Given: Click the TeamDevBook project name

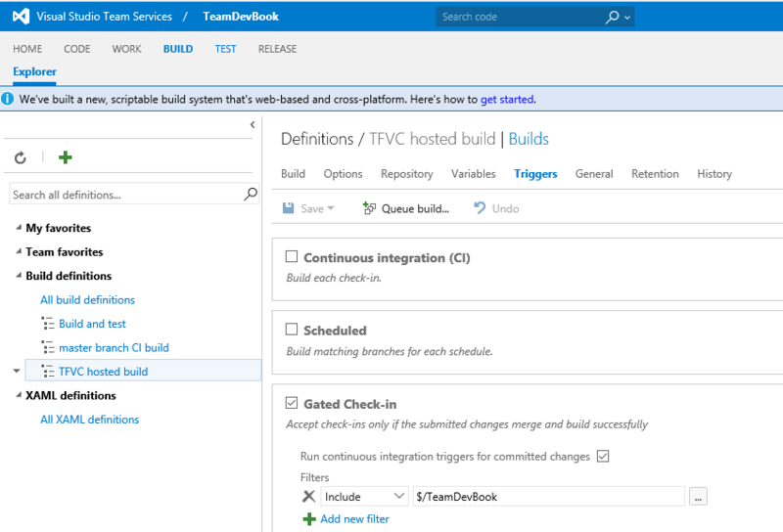Looking at the screenshot, I should pos(241,17).
